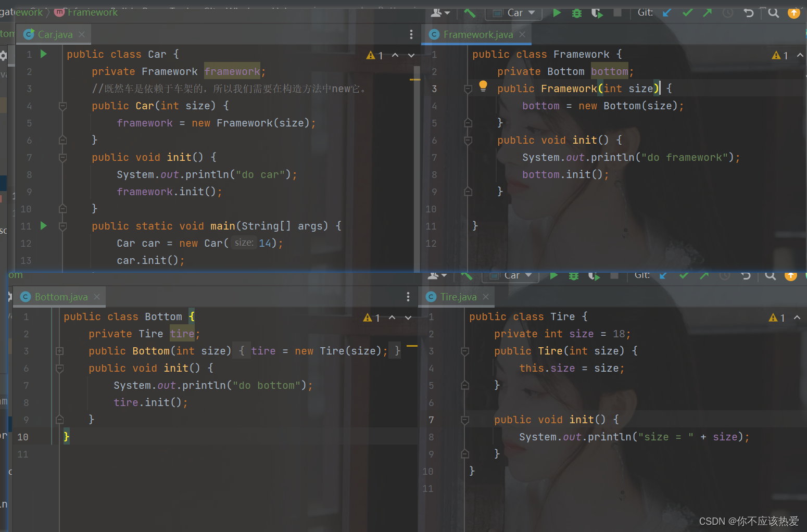The image size is (807, 532).
Task: Collapse Bottom init method fold marker at line 6
Action: tap(59, 369)
